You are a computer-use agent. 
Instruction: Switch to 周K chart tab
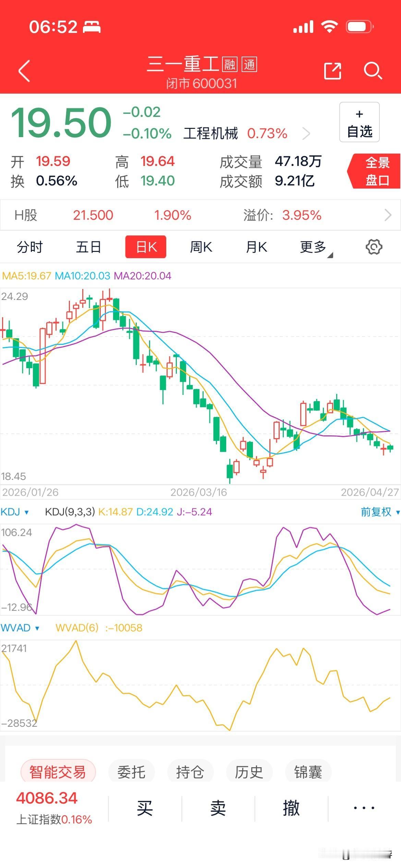[201, 247]
